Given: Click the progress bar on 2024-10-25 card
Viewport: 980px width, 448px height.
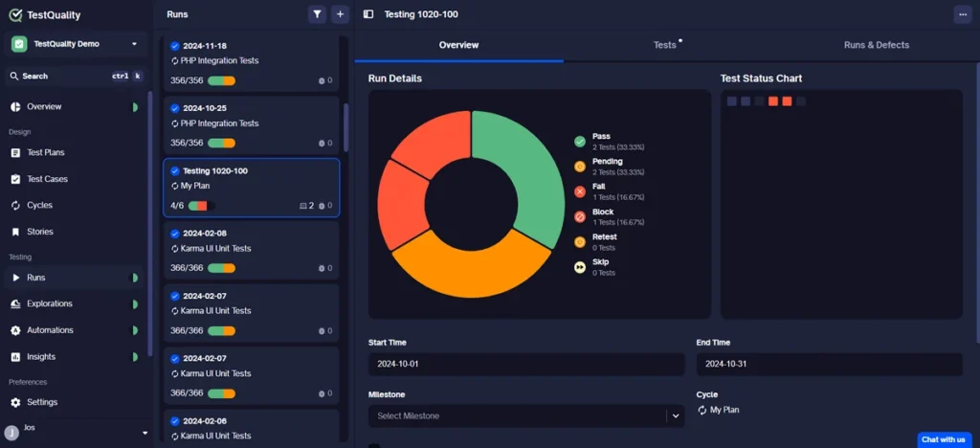Looking at the screenshot, I should [221, 143].
